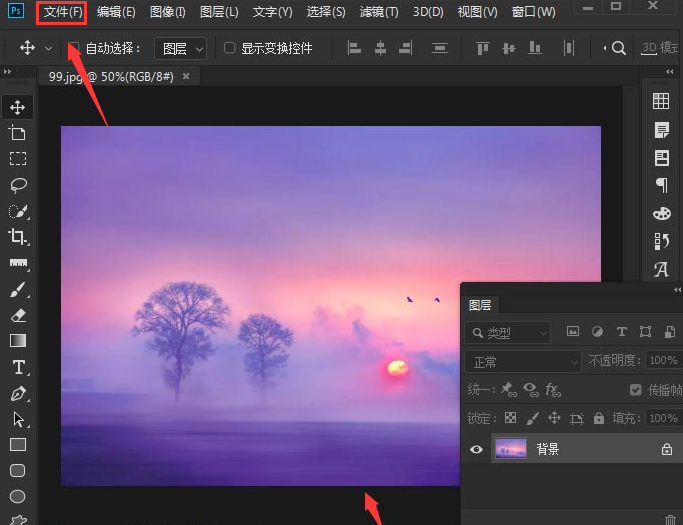Collapse the left toolbox double arrow
The image size is (683, 525).
pyautogui.click(x=7, y=71)
